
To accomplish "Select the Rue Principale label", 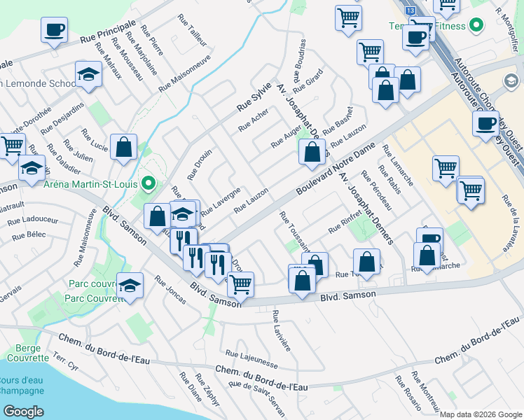I will click(x=108, y=31).
